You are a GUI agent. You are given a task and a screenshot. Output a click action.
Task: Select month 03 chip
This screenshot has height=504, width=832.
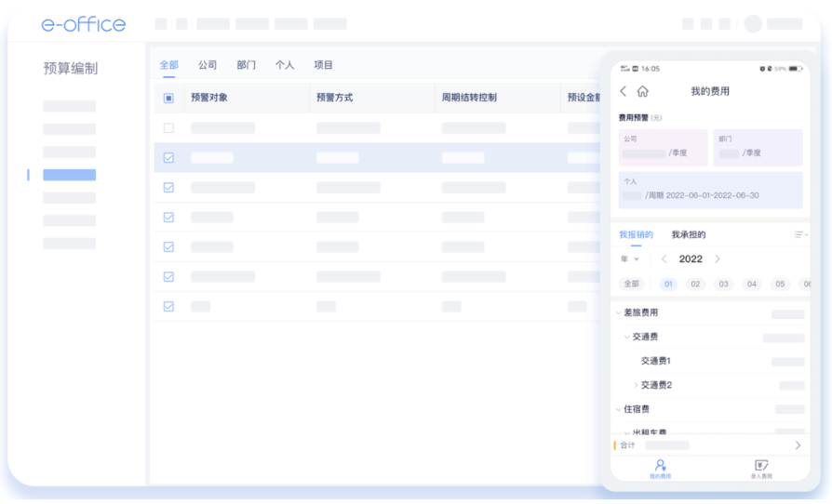(723, 285)
